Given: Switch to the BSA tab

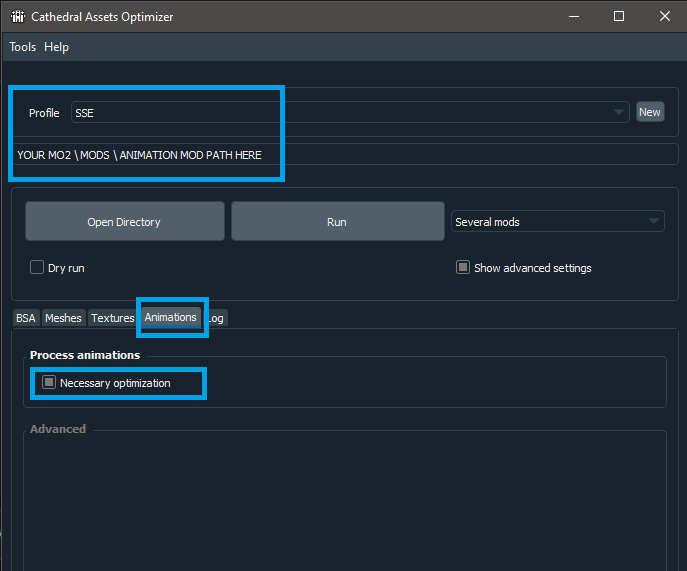Looking at the screenshot, I should point(26,318).
